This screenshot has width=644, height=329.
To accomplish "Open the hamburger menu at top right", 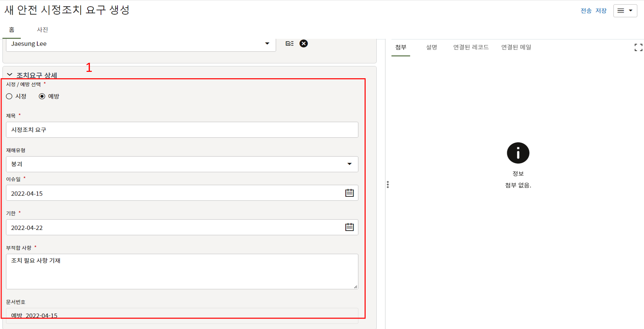I will (x=625, y=11).
